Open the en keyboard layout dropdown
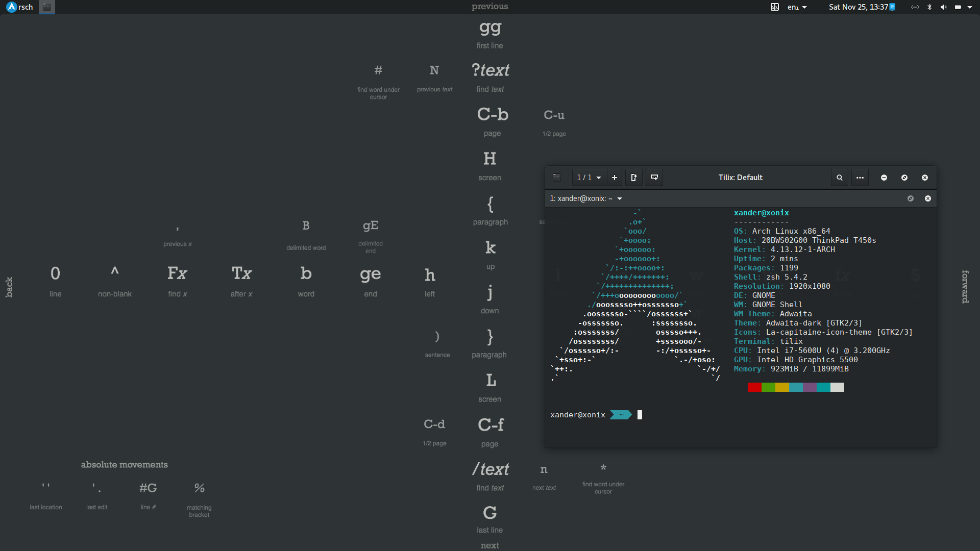 click(797, 7)
